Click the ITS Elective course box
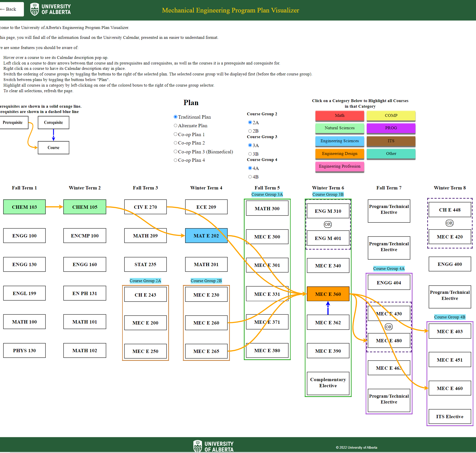 tap(449, 417)
